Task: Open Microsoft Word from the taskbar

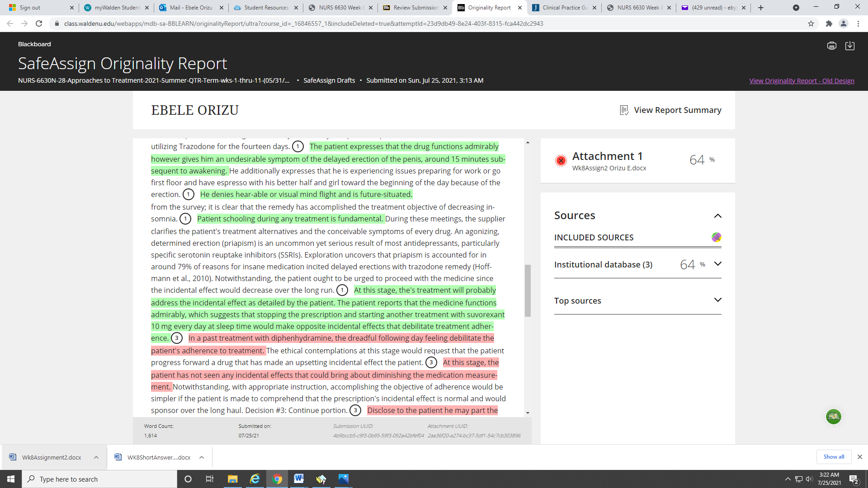Action: [x=298, y=479]
